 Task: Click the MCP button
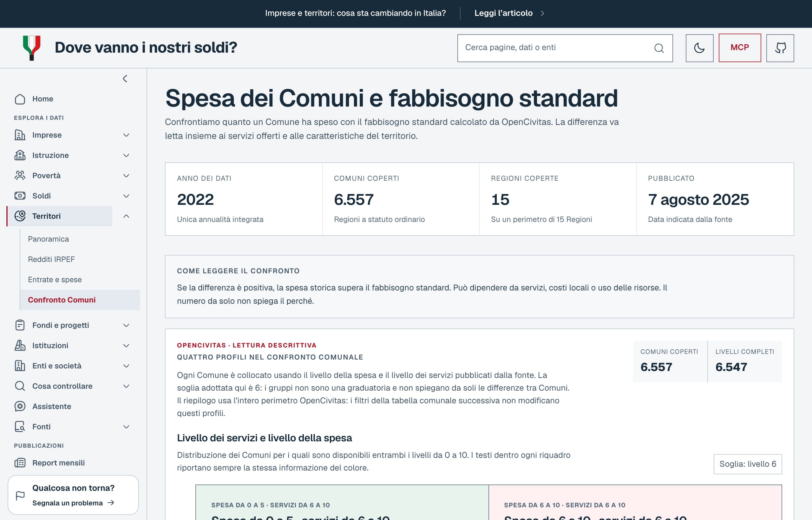pos(739,48)
